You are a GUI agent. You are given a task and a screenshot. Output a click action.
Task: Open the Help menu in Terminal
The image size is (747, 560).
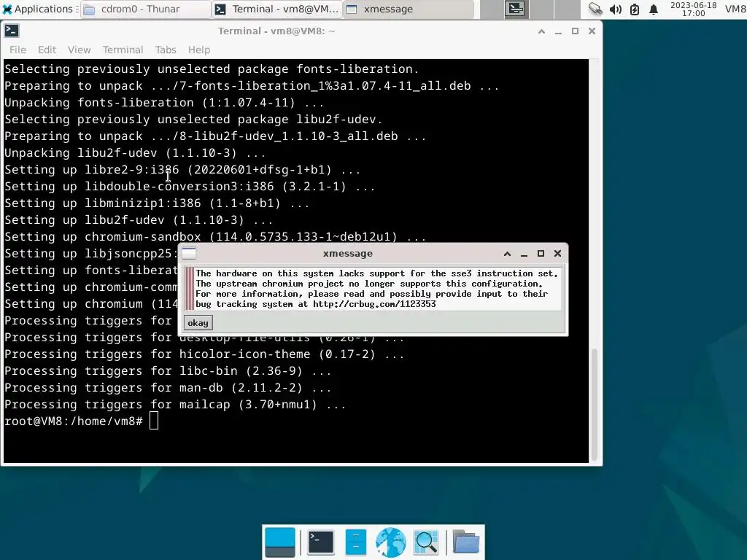tap(198, 50)
